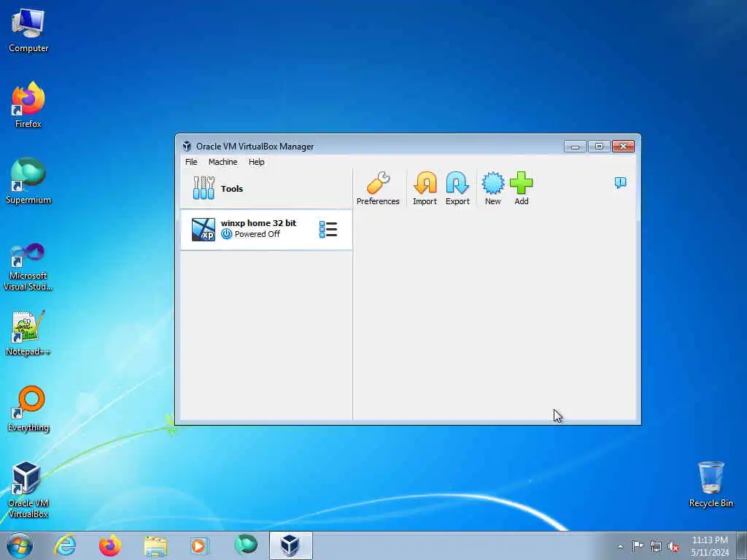Click the Export appliance icon
Image resolution: width=747 pixels, height=560 pixels.
click(x=457, y=189)
